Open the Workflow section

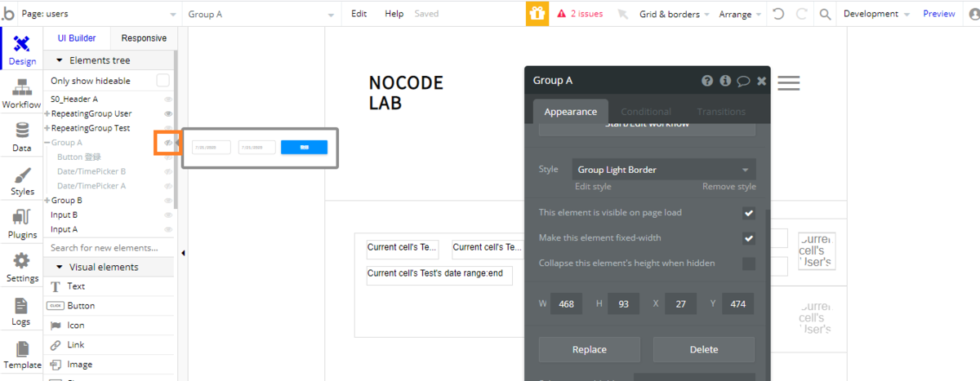[x=22, y=93]
